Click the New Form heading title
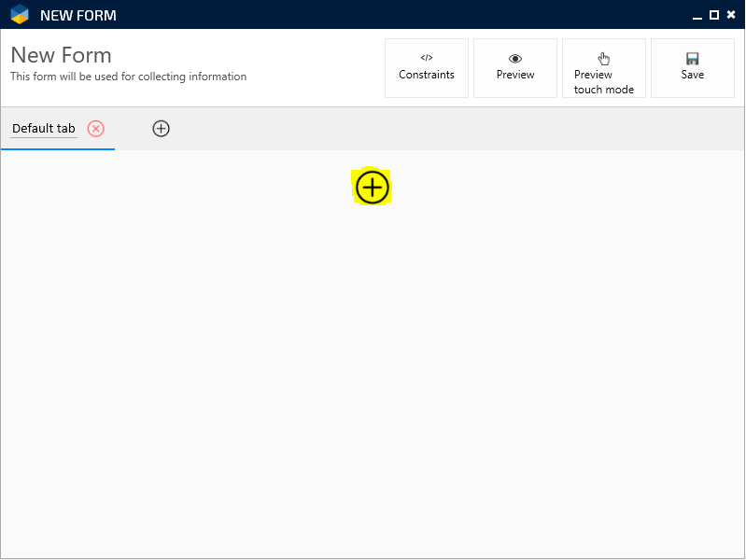 tap(62, 55)
